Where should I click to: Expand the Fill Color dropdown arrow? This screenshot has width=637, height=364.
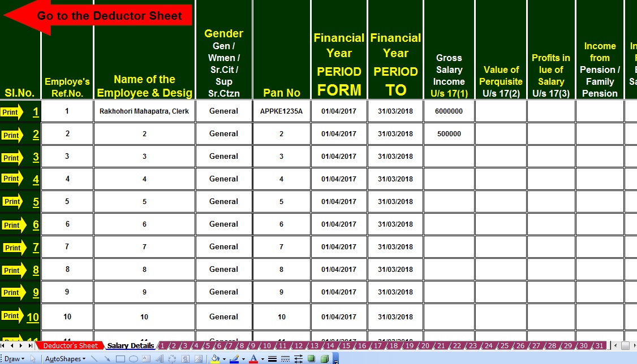[224, 359]
